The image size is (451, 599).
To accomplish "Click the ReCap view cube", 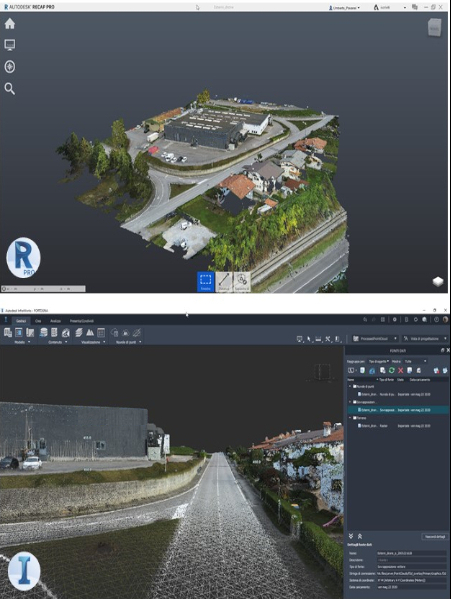I will [434, 28].
